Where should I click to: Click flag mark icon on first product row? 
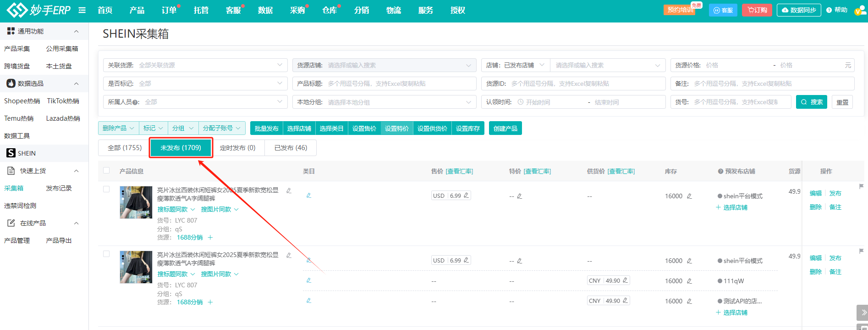pos(861,186)
